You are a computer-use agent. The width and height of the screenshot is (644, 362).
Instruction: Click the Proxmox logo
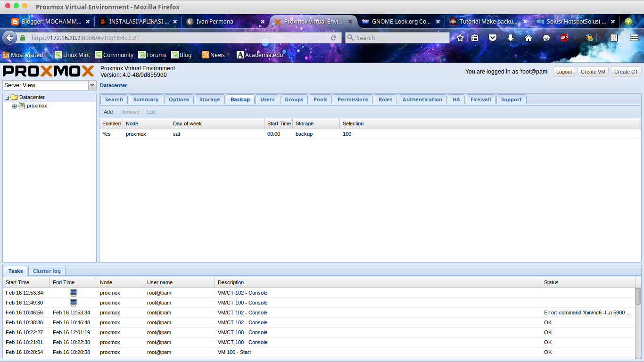tap(49, 71)
